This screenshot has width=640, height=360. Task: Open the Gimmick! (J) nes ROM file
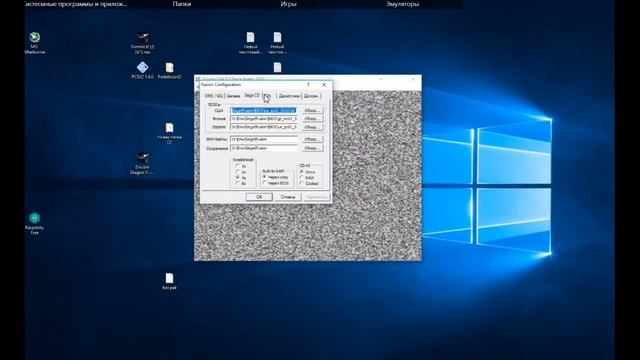point(142,43)
